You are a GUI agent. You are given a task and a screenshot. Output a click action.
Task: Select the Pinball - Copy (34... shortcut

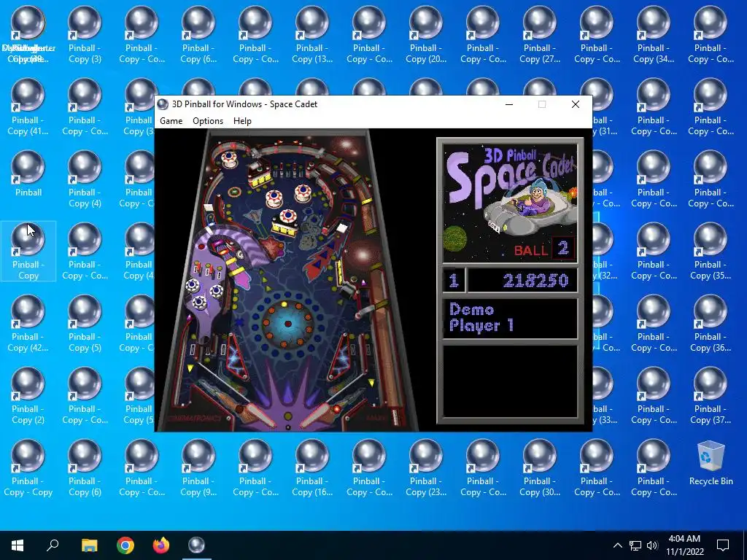click(653, 35)
